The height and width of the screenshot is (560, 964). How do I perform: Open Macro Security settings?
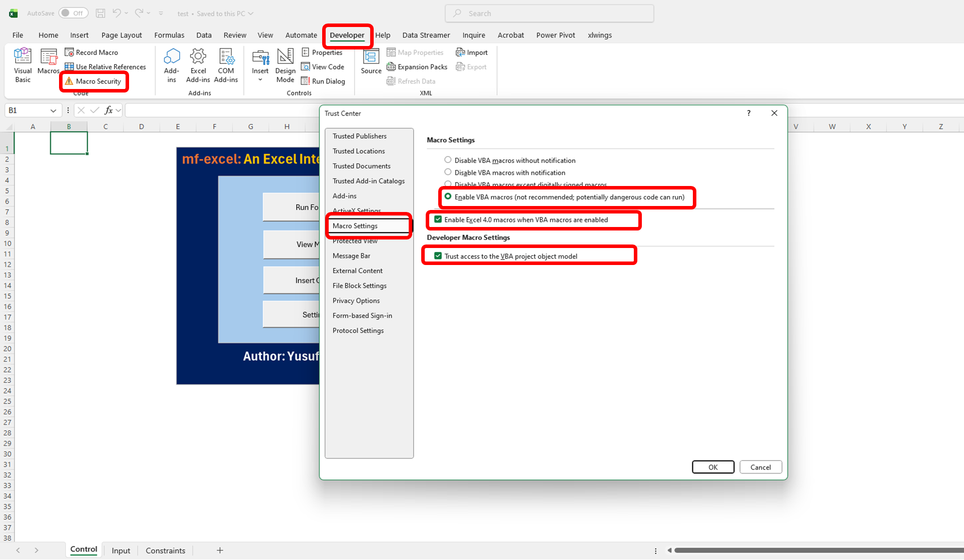[x=94, y=81]
